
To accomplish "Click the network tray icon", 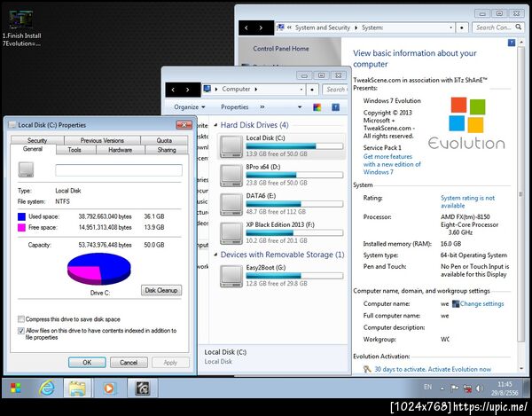I will point(467,389).
